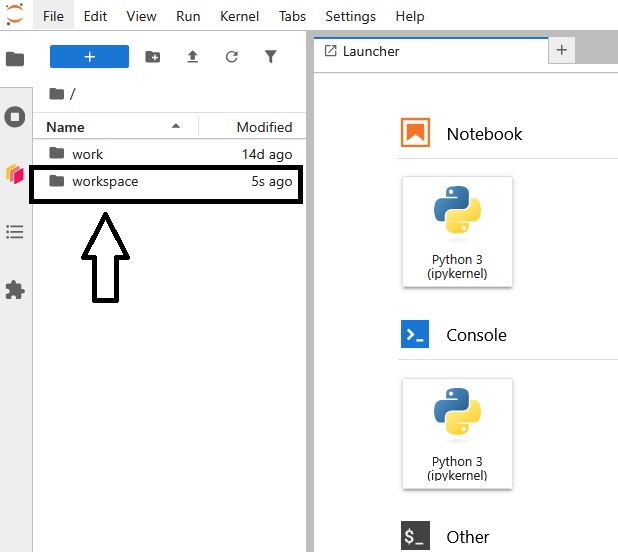Sort files by Modified column
The width and height of the screenshot is (618, 552).
264,127
